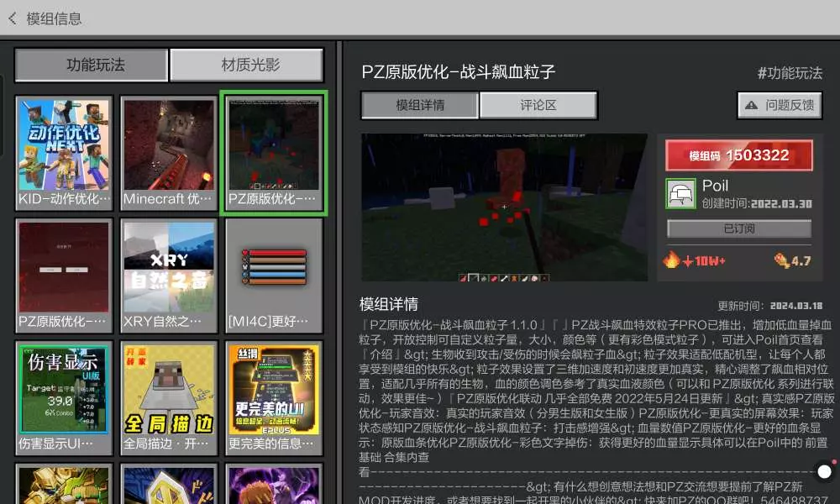Click the 问题反馈 button
The height and width of the screenshot is (504, 840).
780,106
